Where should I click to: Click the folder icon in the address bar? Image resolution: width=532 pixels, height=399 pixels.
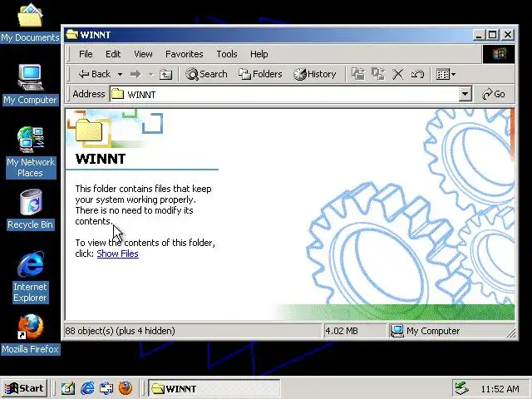[x=117, y=94]
